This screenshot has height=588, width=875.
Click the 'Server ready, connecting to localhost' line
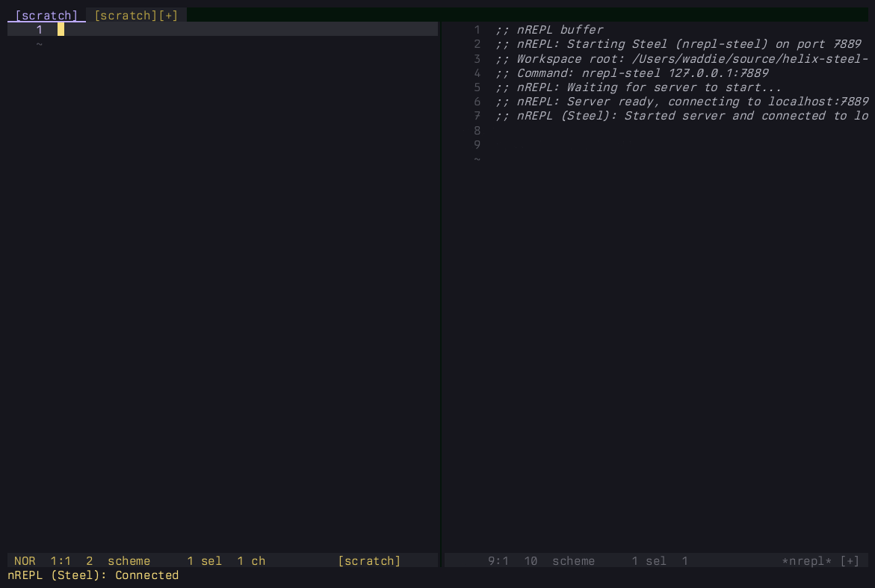[681, 102]
